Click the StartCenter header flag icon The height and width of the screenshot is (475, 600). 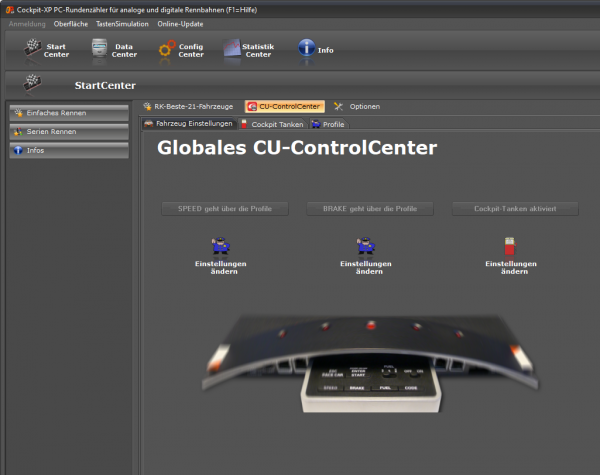click(33, 83)
